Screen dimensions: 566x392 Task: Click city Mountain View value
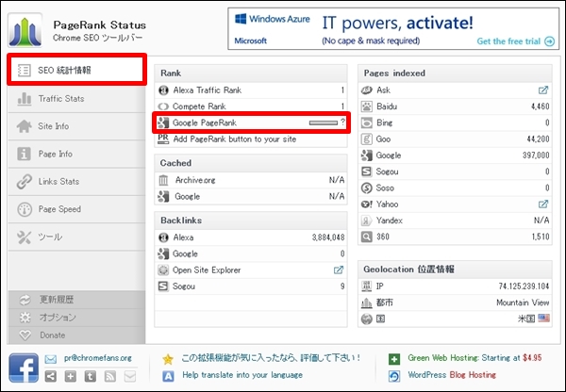coord(523,302)
